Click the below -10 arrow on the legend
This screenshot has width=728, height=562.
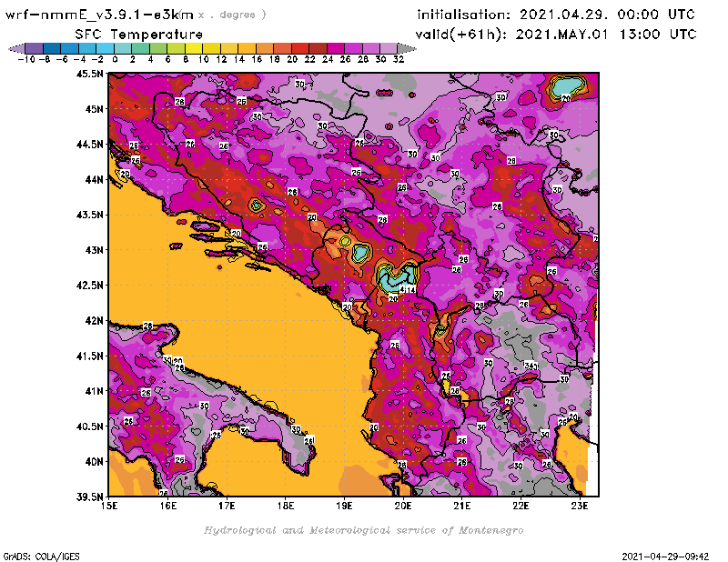coord(16,48)
